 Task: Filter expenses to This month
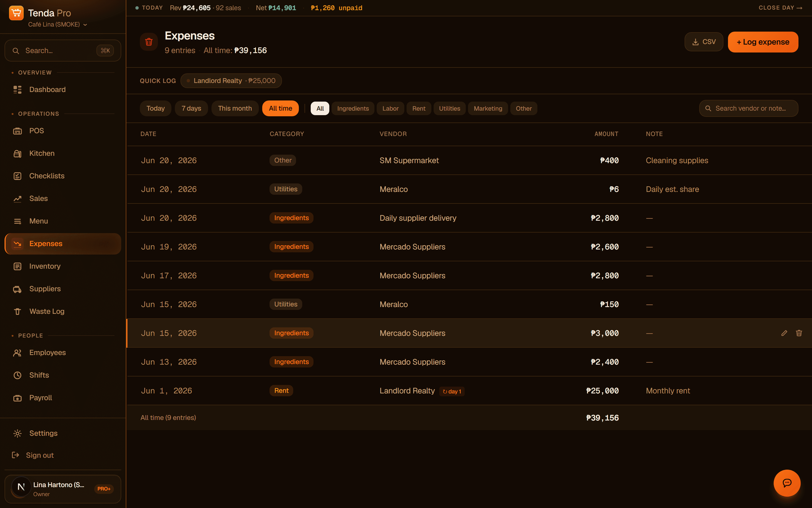(235, 109)
